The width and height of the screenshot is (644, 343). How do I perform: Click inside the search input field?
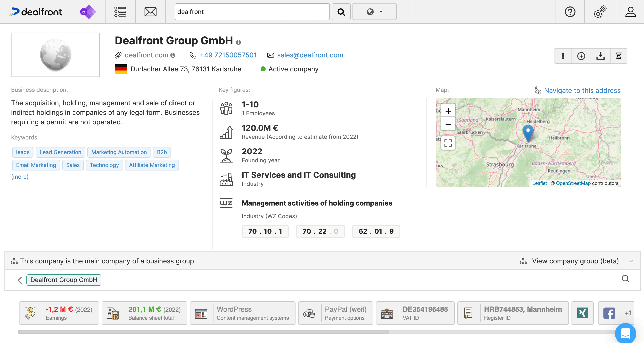[252, 12]
